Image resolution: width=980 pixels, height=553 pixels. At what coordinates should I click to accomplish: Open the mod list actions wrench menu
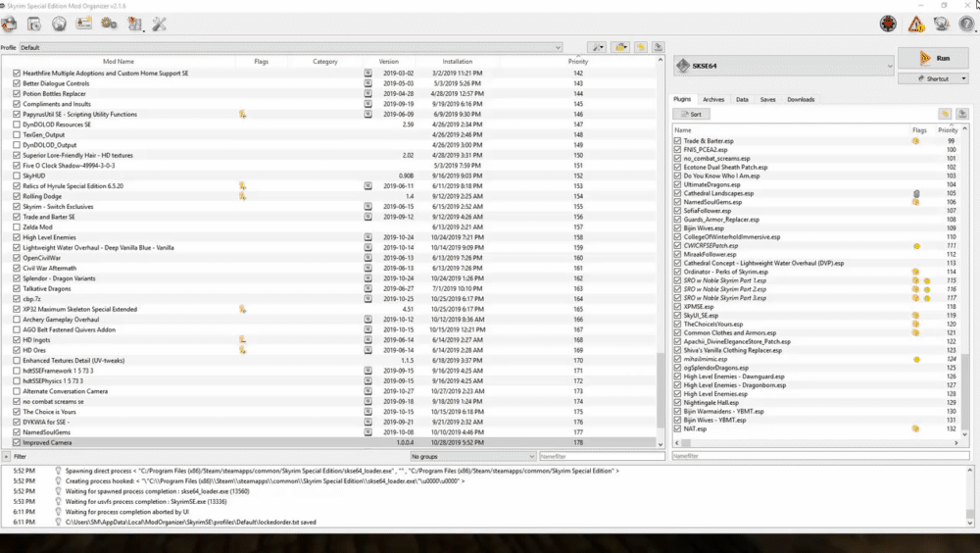[598, 47]
